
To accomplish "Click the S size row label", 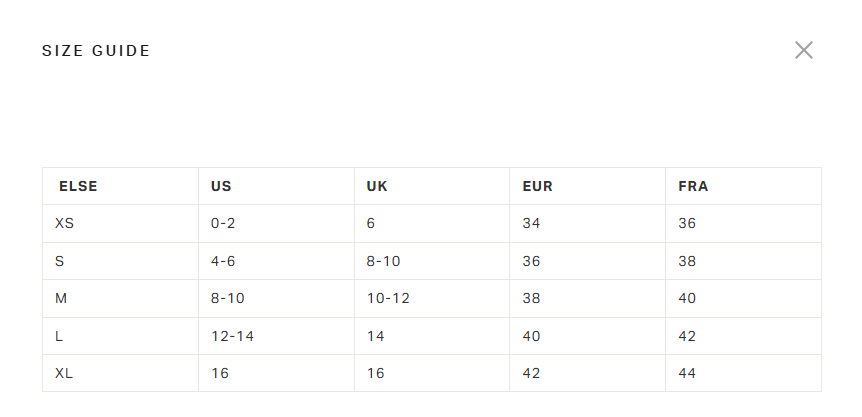I will 60,261.
